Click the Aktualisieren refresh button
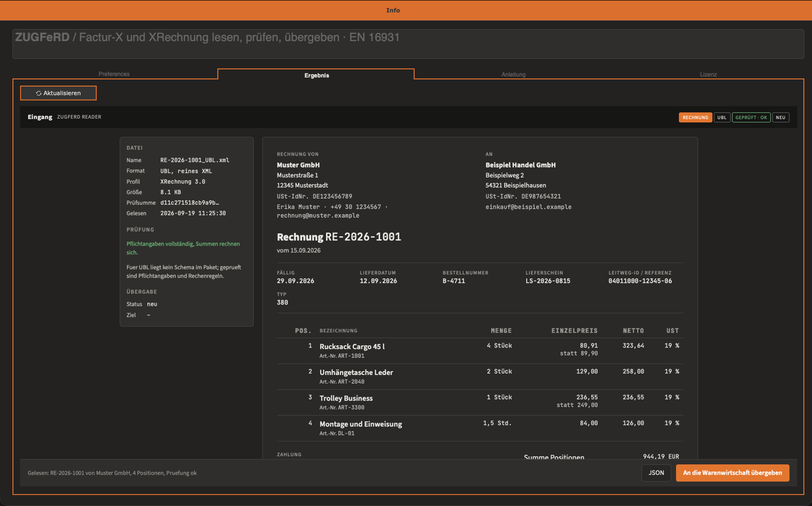The image size is (812, 506). (58, 93)
